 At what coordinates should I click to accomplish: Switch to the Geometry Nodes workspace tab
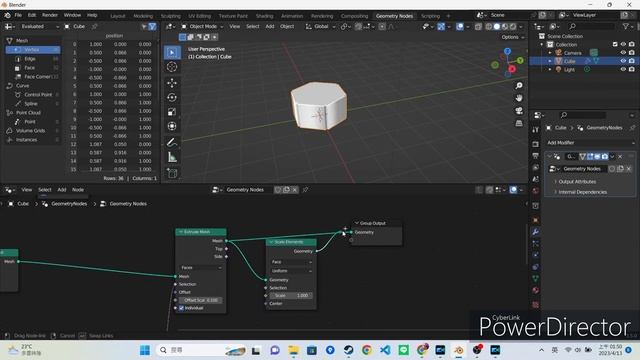(x=394, y=16)
